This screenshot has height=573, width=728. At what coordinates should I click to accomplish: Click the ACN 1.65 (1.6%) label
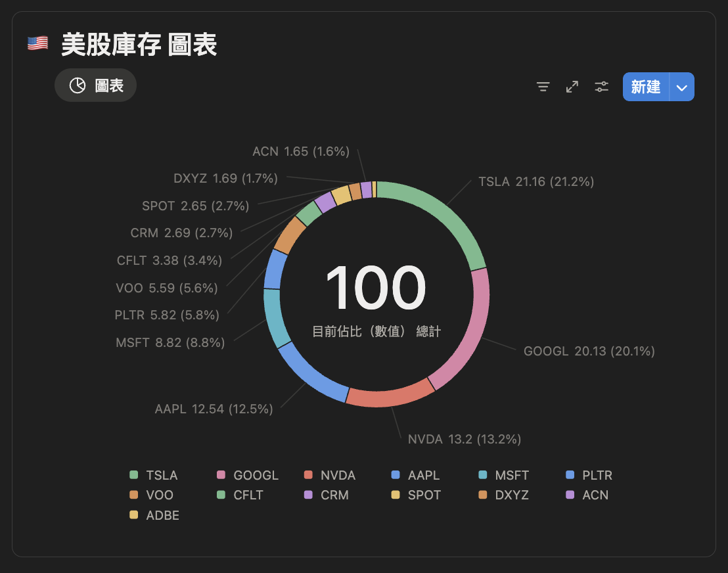tap(301, 151)
